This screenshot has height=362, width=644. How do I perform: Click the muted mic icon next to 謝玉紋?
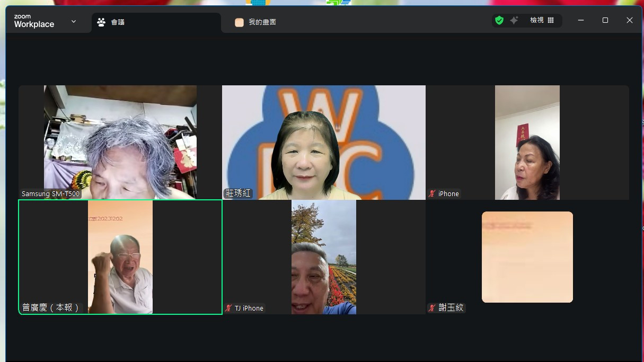click(433, 308)
